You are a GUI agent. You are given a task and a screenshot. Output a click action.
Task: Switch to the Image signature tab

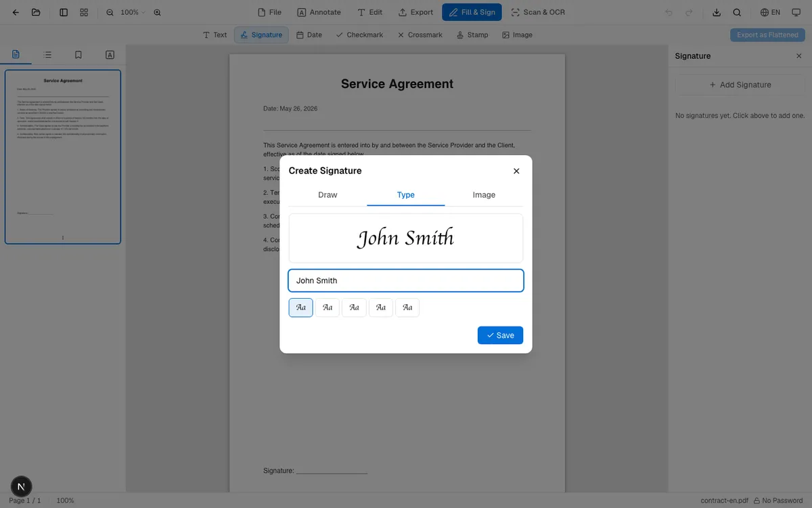pos(484,195)
